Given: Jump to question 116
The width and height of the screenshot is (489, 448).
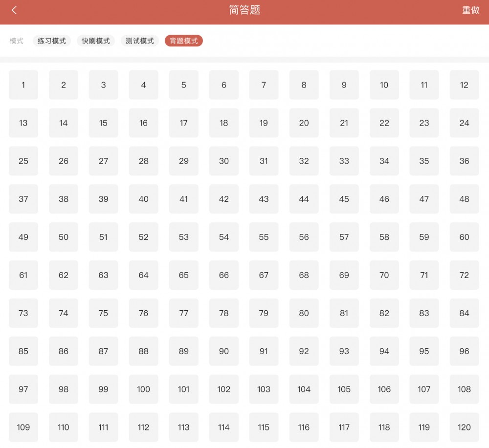Looking at the screenshot, I should 304,427.
